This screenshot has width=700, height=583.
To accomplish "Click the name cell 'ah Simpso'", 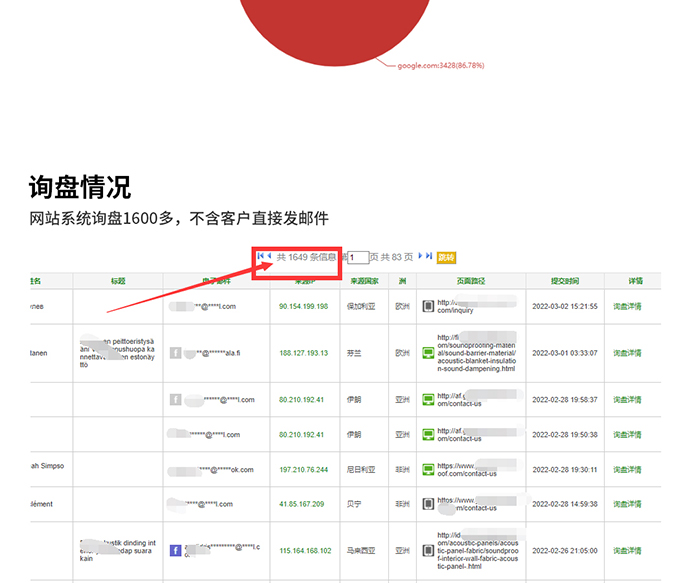I will pyautogui.click(x=47, y=466).
